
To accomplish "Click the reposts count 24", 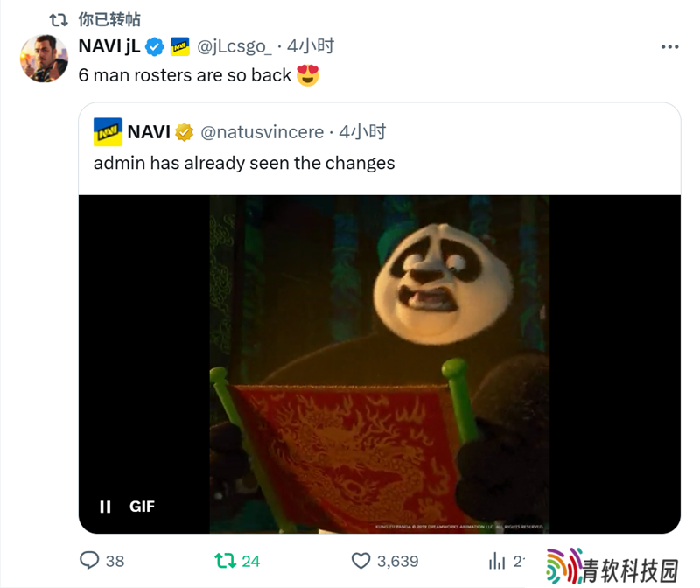I will 251,561.
